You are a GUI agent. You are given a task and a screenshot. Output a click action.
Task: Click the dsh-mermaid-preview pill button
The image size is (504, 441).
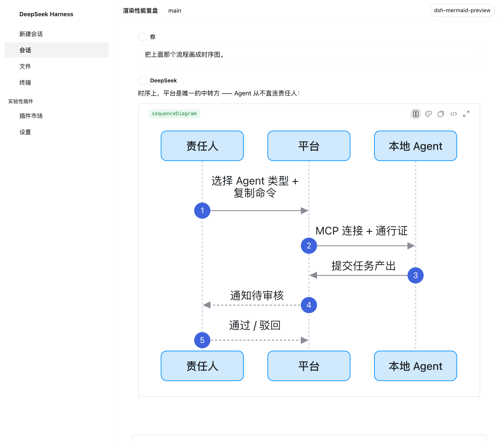462,10
